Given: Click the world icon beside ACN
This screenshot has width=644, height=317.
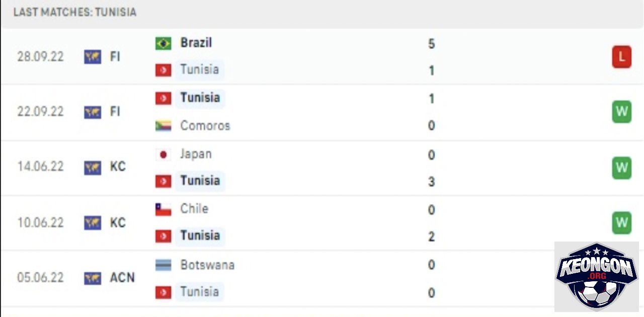Looking at the screenshot, I should coord(93,278).
